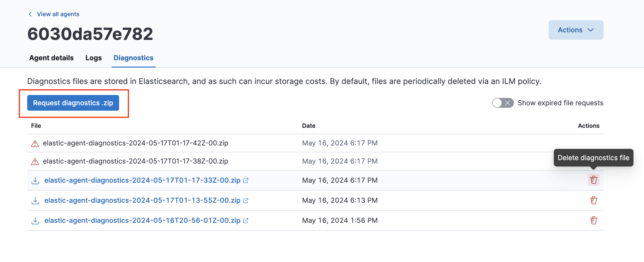644x262 pixels.
Task: Open the Logs tab
Action: pos(93,58)
